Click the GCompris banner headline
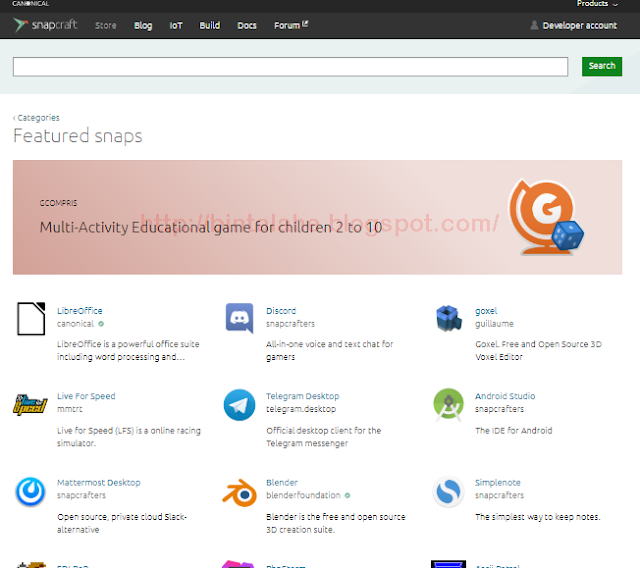Screen dimensions: 640x568 [x=211, y=227]
